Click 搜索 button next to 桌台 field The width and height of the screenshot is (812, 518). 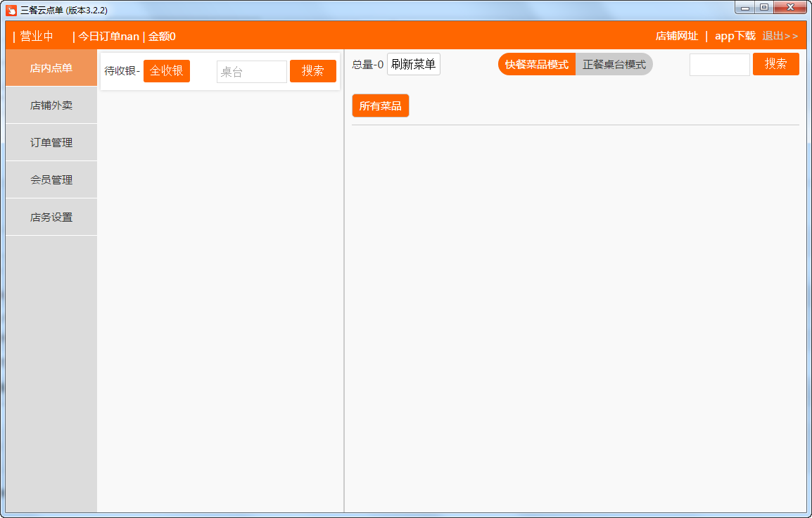[x=312, y=71]
